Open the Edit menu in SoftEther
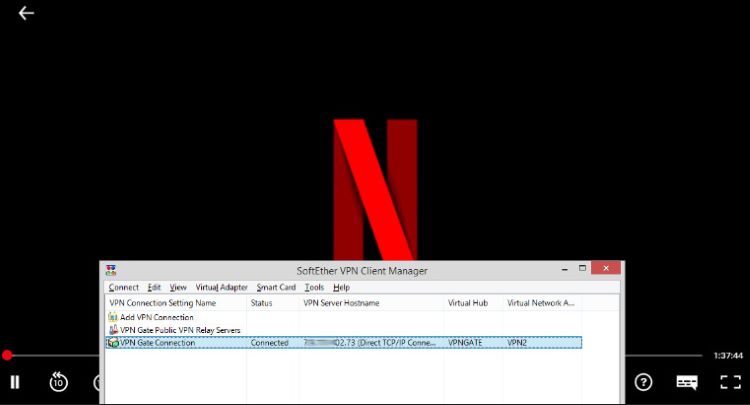This screenshot has height=405, width=750. [x=154, y=287]
